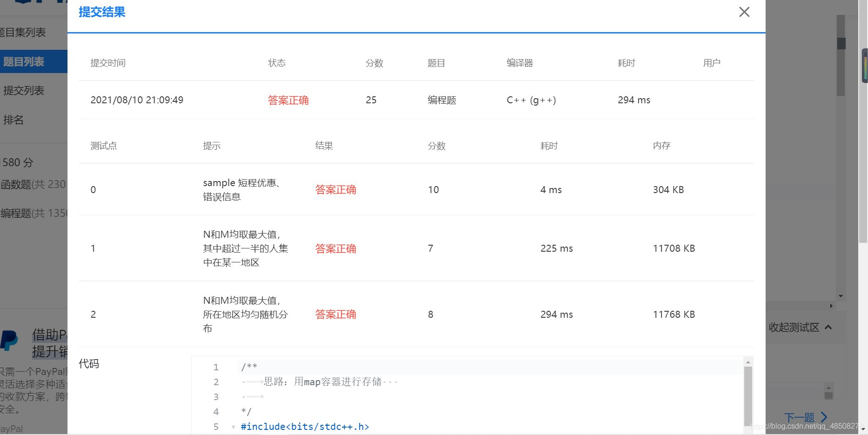This screenshot has width=868, height=435.
Task: Click the 答案正确 status in summary row
Action: (x=288, y=100)
